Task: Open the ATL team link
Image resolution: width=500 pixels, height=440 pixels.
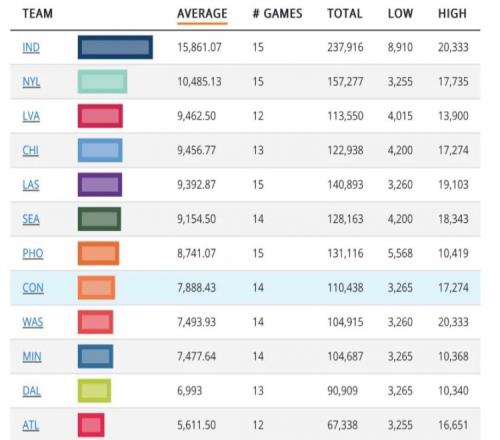Action: pyautogui.click(x=31, y=425)
